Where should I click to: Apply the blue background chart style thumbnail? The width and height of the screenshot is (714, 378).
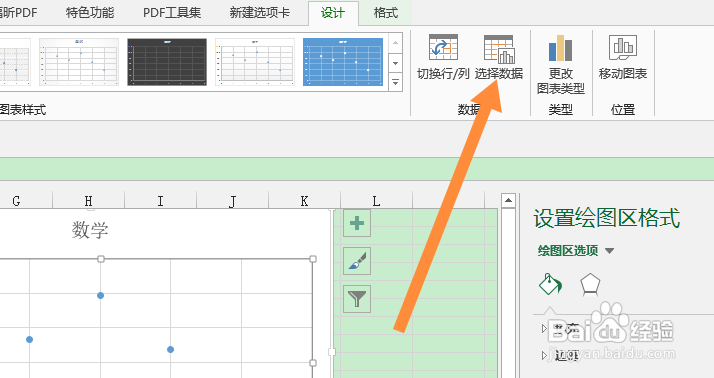(343, 62)
